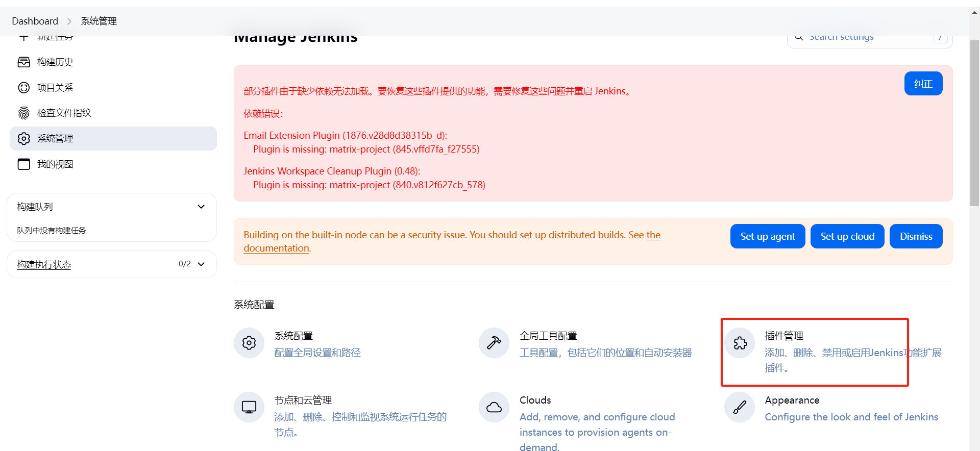Image resolution: width=980 pixels, height=451 pixels.
Task: Click the 0/2 executor count
Action: 185,264
